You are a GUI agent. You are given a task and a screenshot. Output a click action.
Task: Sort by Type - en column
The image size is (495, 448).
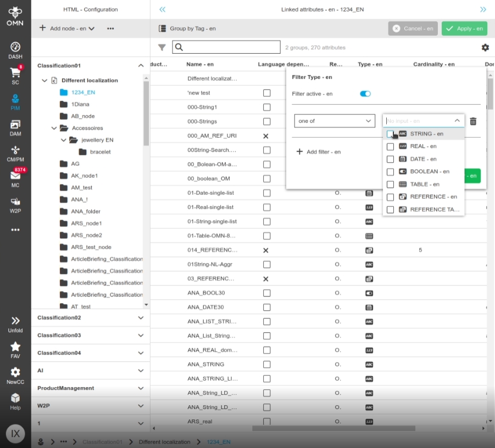click(x=370, y=64)
